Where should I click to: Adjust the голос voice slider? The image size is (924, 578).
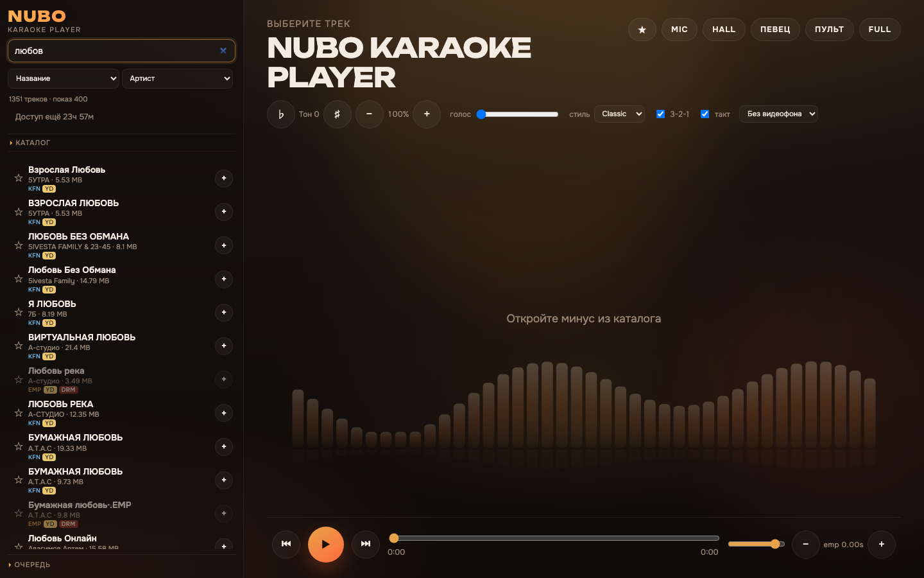click(517, 114)
